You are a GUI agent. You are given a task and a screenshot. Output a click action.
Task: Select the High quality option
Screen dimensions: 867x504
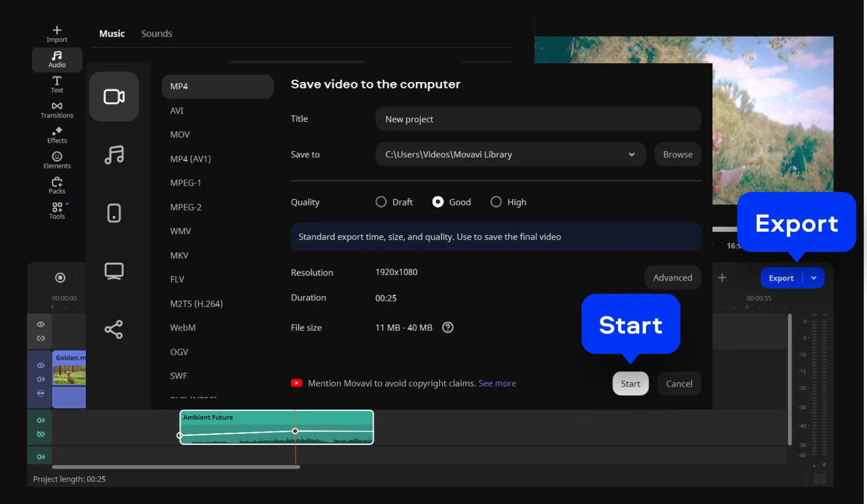(x=496, y=202)
